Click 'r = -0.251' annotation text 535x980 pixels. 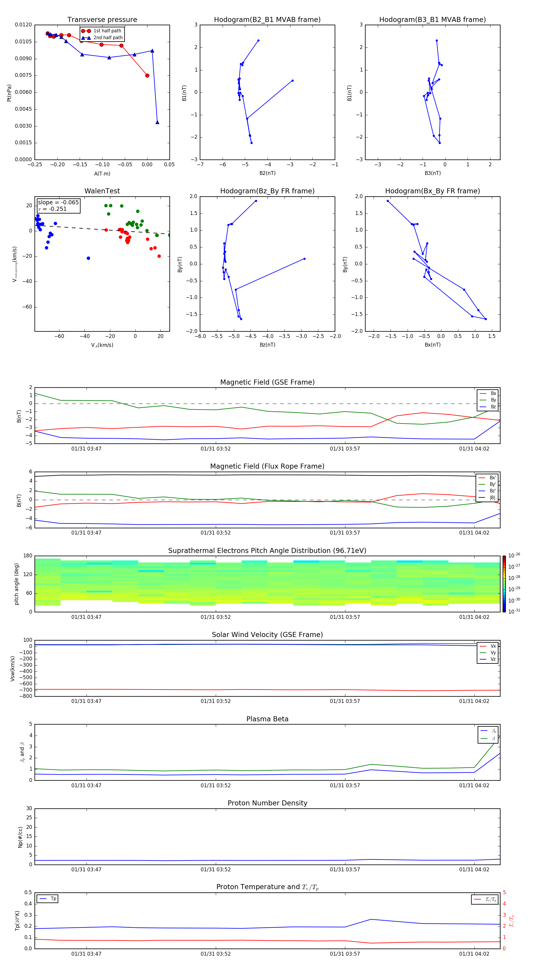[53, 209]
